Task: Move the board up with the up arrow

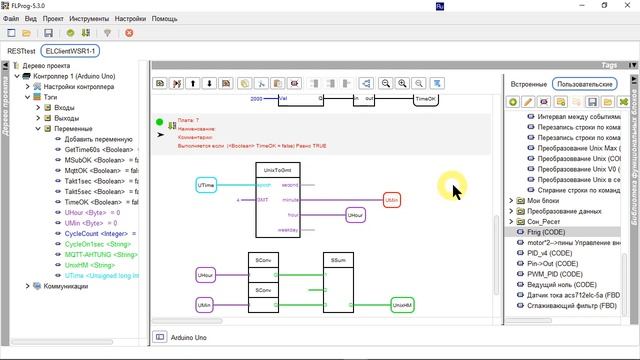Action: point(193,83)
